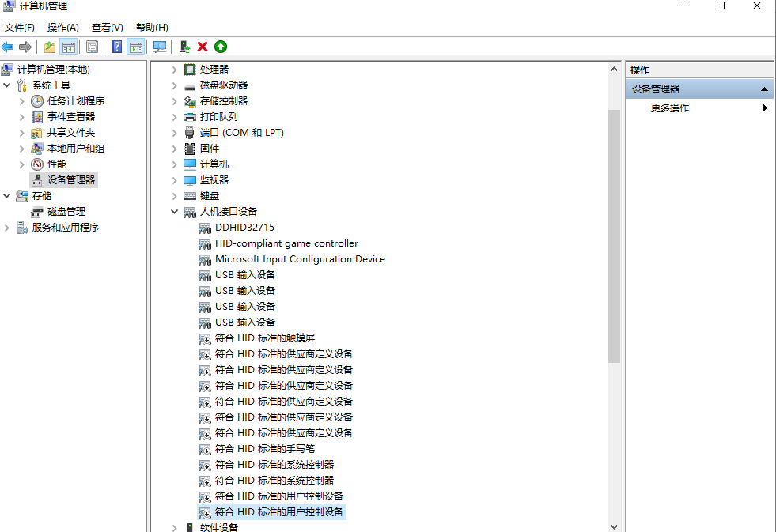
Task: Select the 监视器 display icon
Action: click(x=190, y=180)
